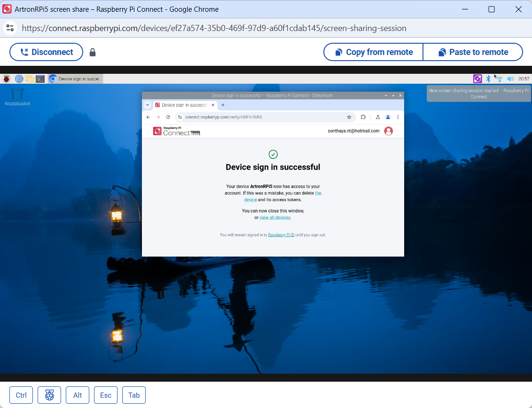Open the File Manager folder icon
Image resolution: width=532 pixels, height=408 pixels.
click(30, 79)
